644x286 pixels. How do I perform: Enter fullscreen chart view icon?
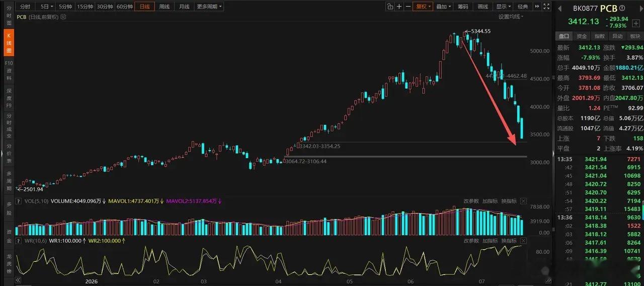point(546,7)
